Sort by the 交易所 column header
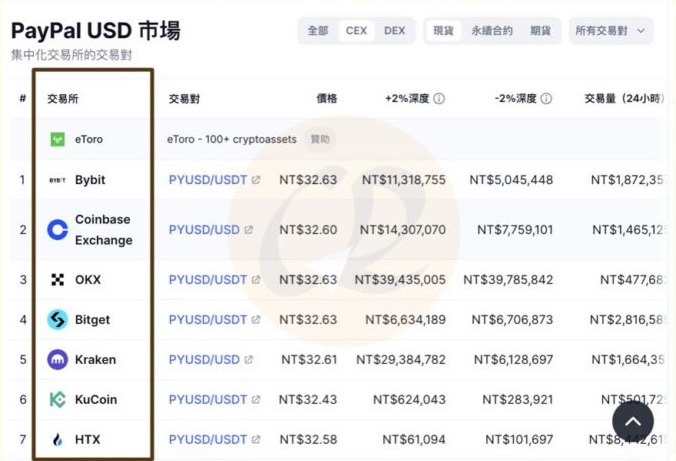The height and width of the screenshot is (461, 676). (63, 99)
